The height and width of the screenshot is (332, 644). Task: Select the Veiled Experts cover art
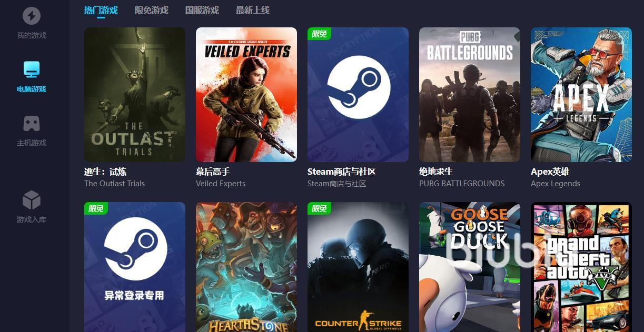246,95
